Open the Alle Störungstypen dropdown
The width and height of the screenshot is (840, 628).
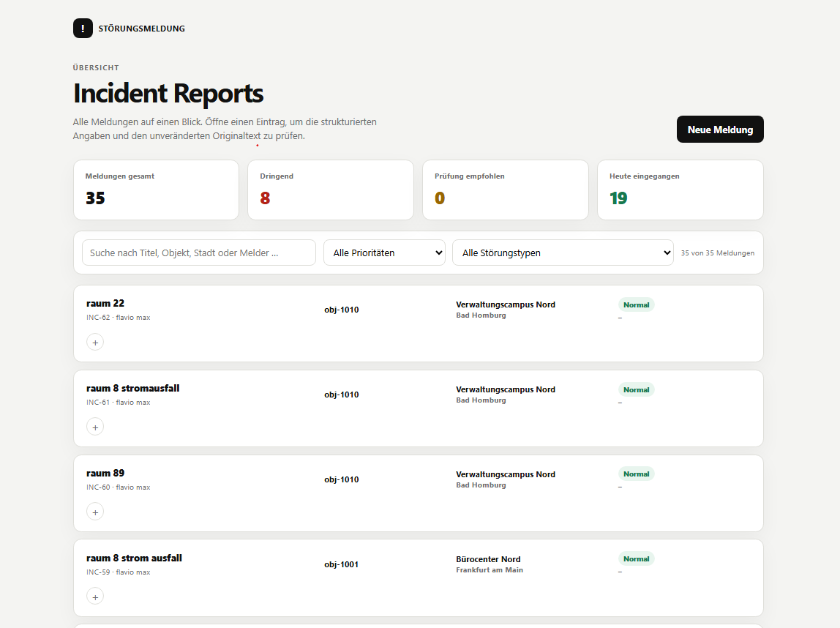click(x=563, y=253)
